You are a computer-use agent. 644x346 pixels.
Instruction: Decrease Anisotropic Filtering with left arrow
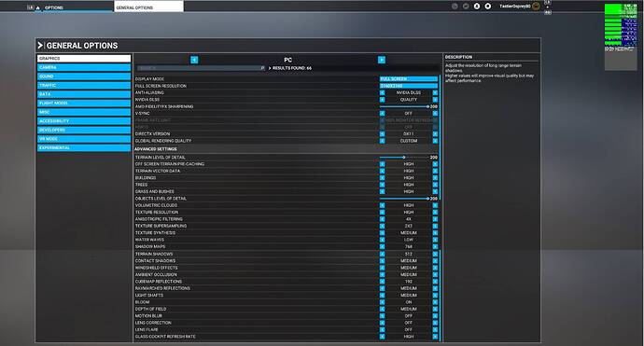(383, 219)
